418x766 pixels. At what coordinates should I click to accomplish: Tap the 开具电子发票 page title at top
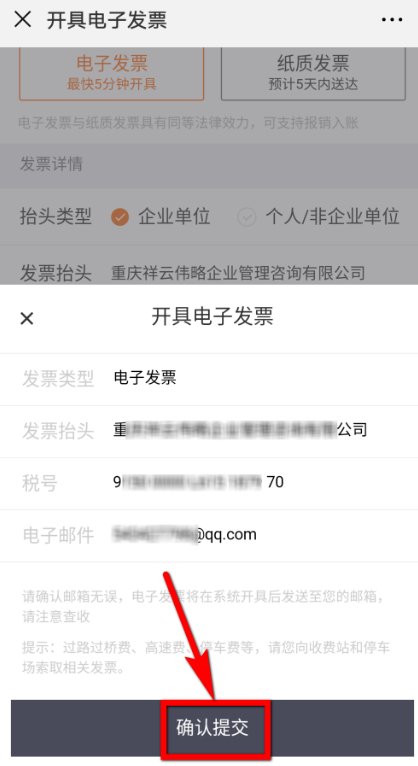[x=107, y=20]
